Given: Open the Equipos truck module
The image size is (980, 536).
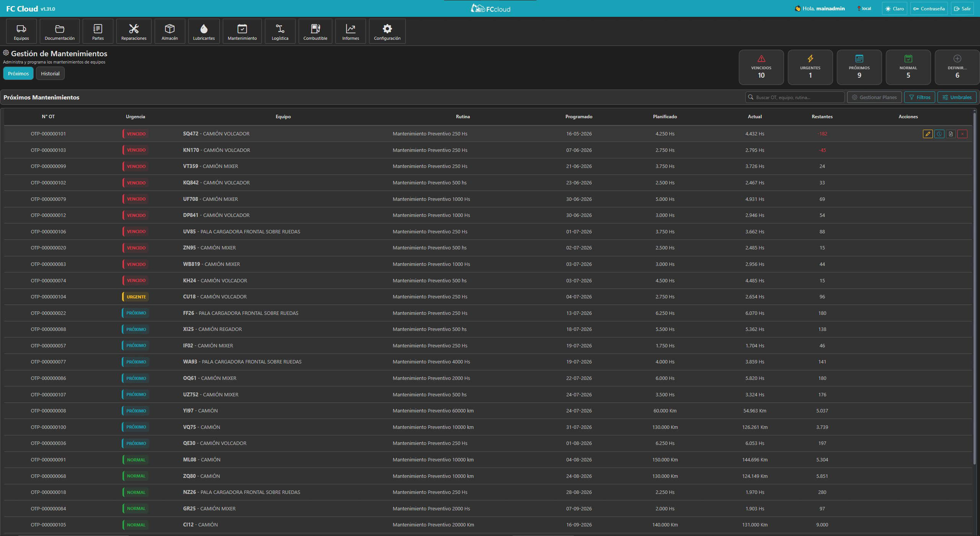Looking at the screenshot, I should (21, 31).
